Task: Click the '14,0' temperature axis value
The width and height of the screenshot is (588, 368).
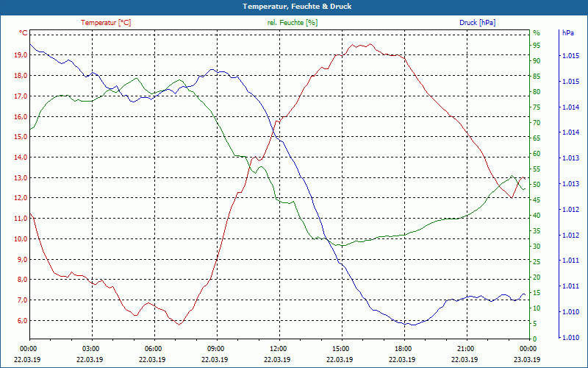Action: point(21,158)
